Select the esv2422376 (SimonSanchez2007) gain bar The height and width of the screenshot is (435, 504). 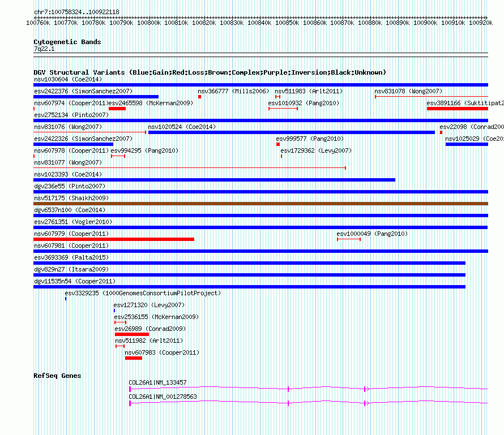tap(96, 97)
